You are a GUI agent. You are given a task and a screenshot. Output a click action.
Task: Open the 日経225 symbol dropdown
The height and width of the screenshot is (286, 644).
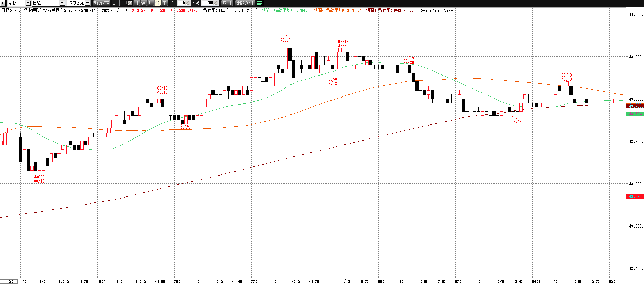pos(62,3)
